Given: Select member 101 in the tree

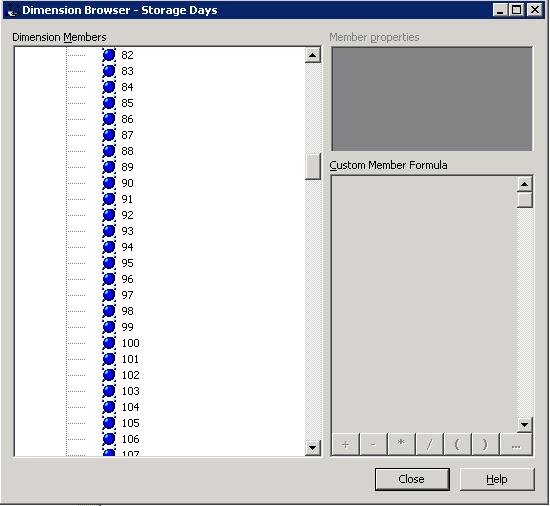Looking at the screenshot, I should (x=130, y=359).
